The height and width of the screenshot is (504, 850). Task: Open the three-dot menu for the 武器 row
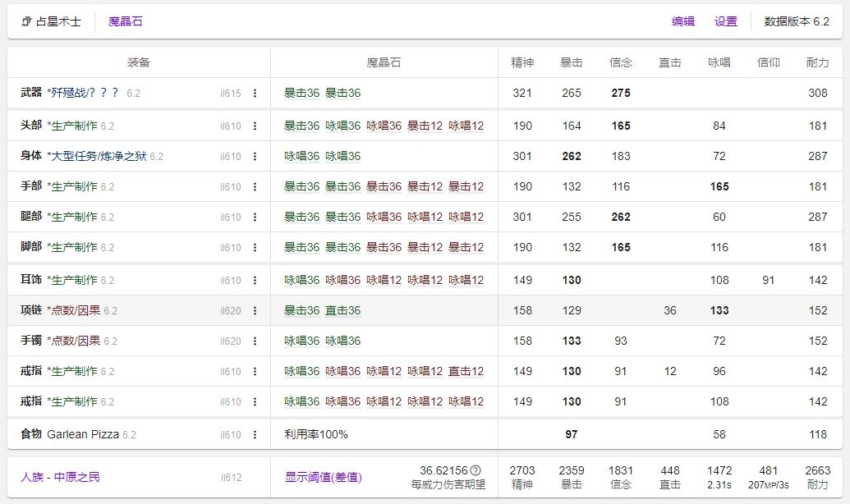(255, 94)
